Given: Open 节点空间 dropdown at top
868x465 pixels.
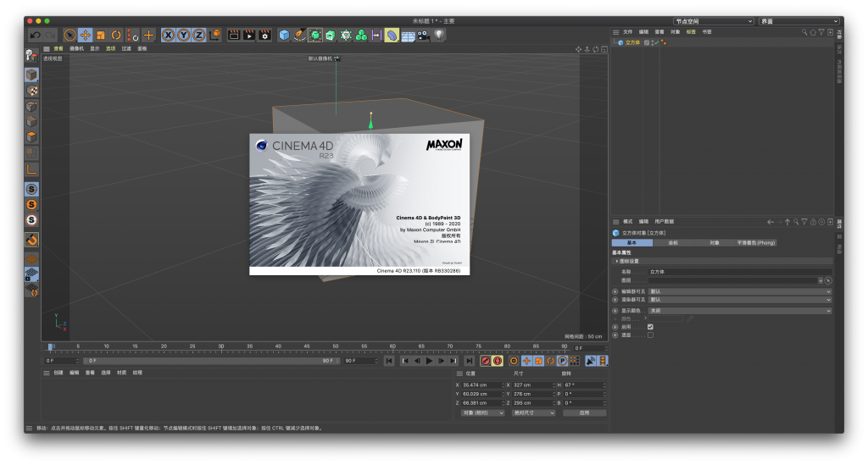Looking at the screenshot, I should click(x=713, y=21).
